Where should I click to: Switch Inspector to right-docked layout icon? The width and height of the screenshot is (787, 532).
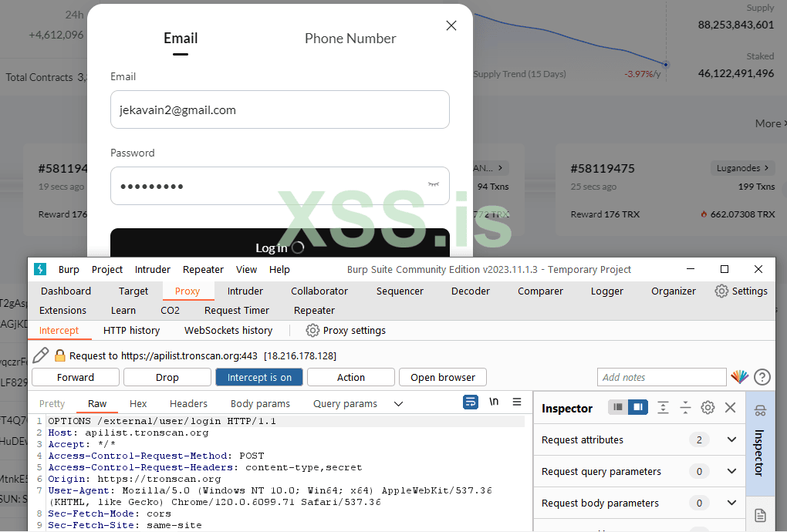tap(638, 407)
